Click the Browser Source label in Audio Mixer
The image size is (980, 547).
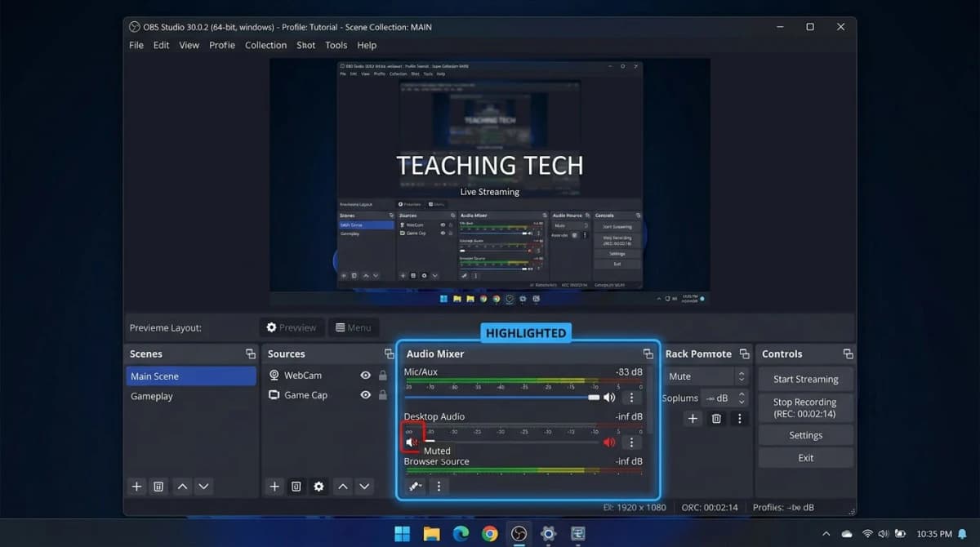[437, 461]
